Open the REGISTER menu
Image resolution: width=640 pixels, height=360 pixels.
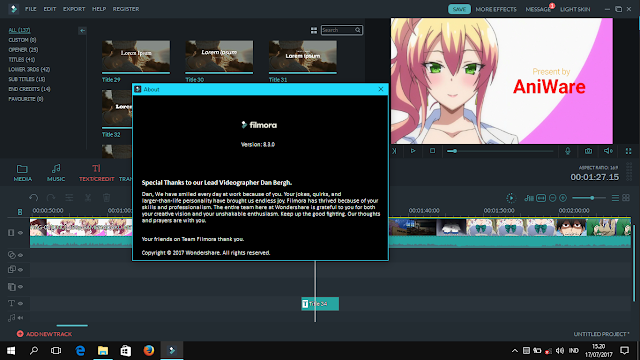click(126, 9)
